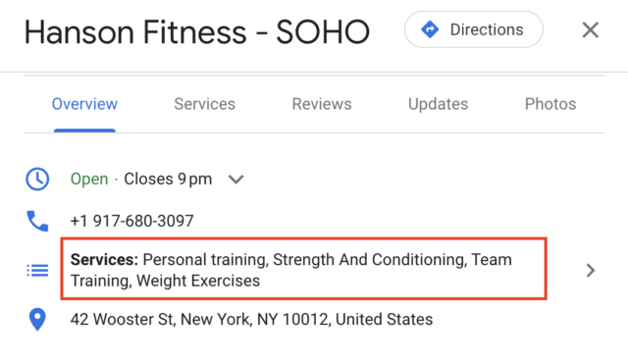
Task: Close the Hanson Fitness panel
Action: (x=591, y=30)
